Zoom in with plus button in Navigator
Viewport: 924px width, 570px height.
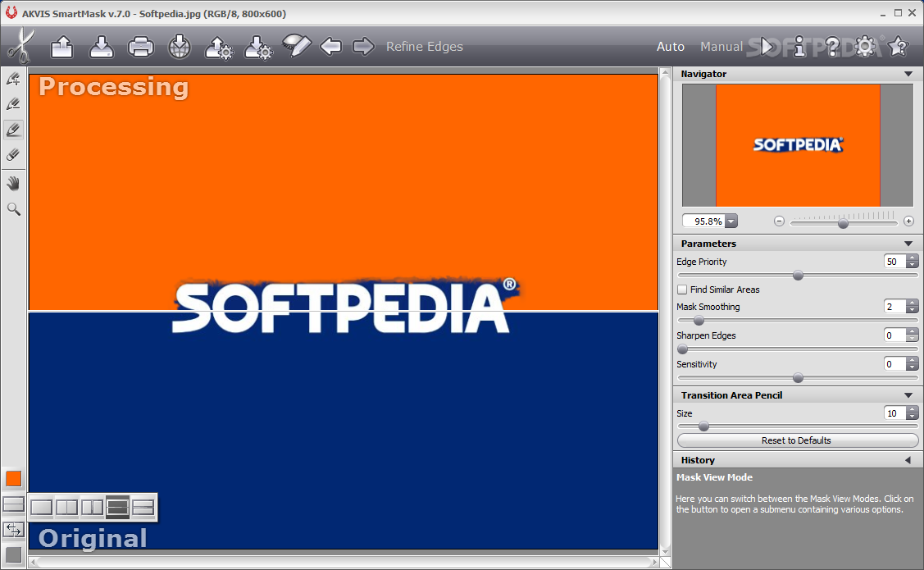(x=908, y=221)
